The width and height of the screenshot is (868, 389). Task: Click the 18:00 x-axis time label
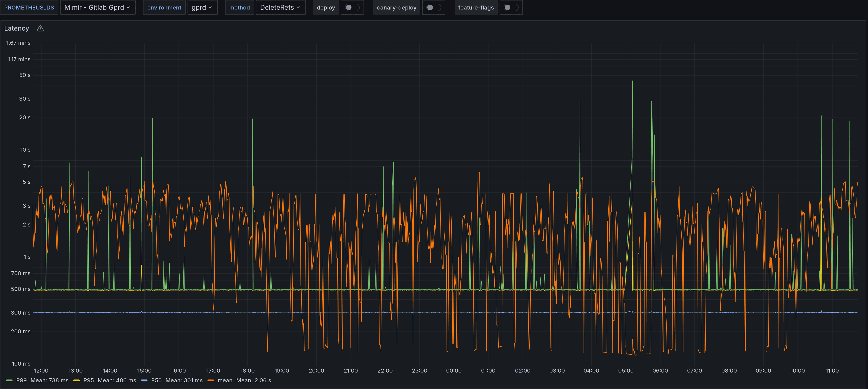[247, 370]
